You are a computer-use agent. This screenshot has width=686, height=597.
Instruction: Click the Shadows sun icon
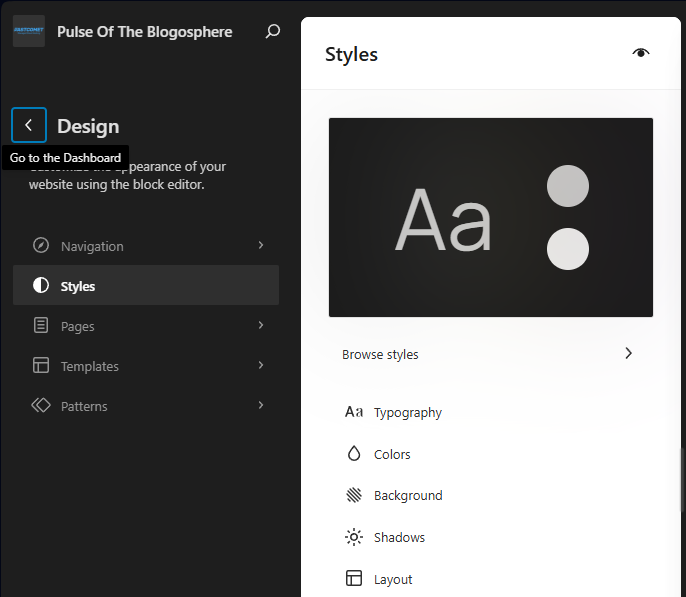point(353,537)
